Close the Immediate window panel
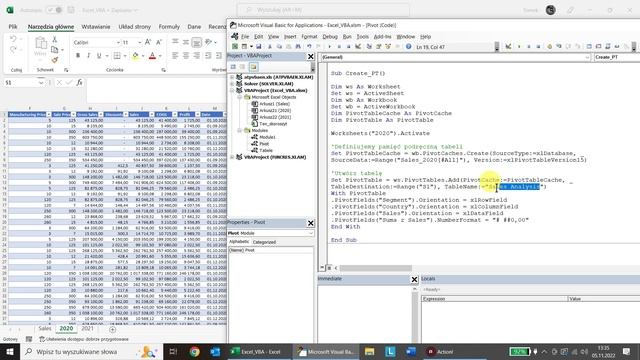 (414, 279)
